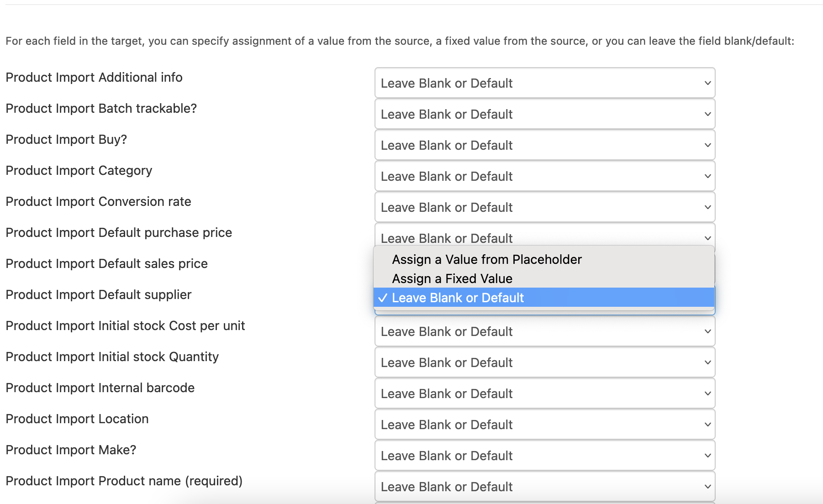Viewport: 823px width, 504px height.
Task: Click the Product Import Default sales price label
Action: [x=107, y=264]
